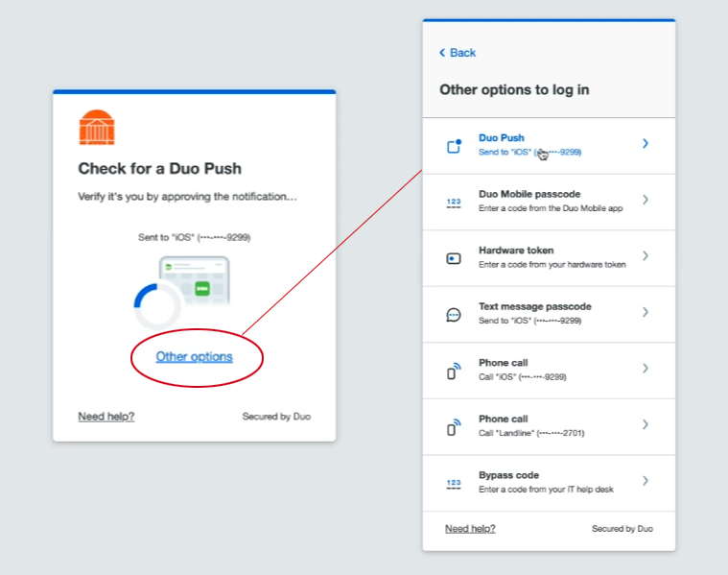Expand the Bypass code chevron

(x=646, y=481)
